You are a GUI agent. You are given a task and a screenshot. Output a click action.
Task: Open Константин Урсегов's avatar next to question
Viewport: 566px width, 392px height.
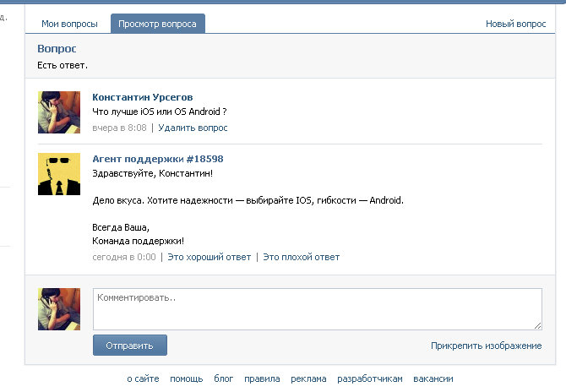tap(59, 112)
